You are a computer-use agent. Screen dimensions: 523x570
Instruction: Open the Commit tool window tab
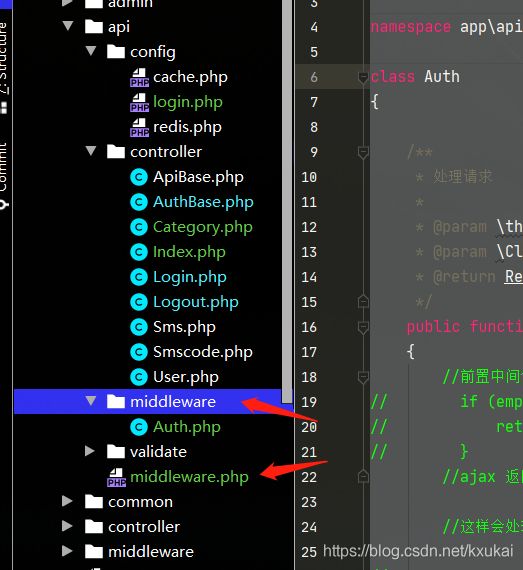click(x=3, y=176)
